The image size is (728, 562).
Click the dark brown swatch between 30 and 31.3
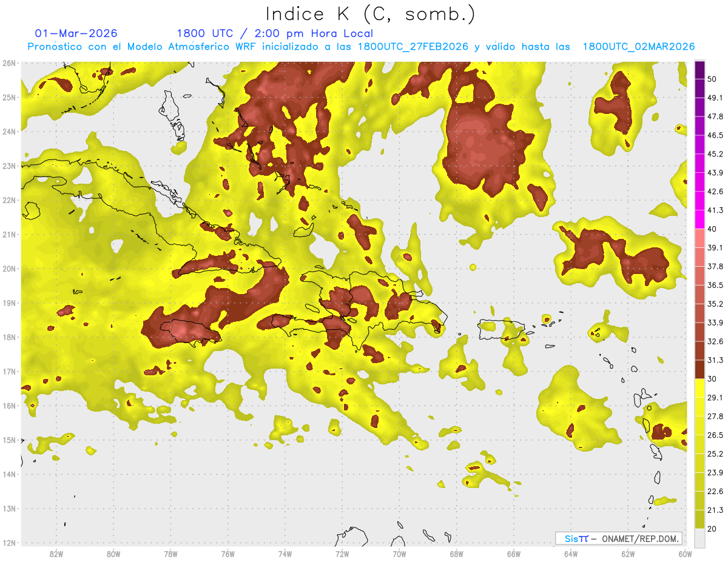[x=699, y=370]
